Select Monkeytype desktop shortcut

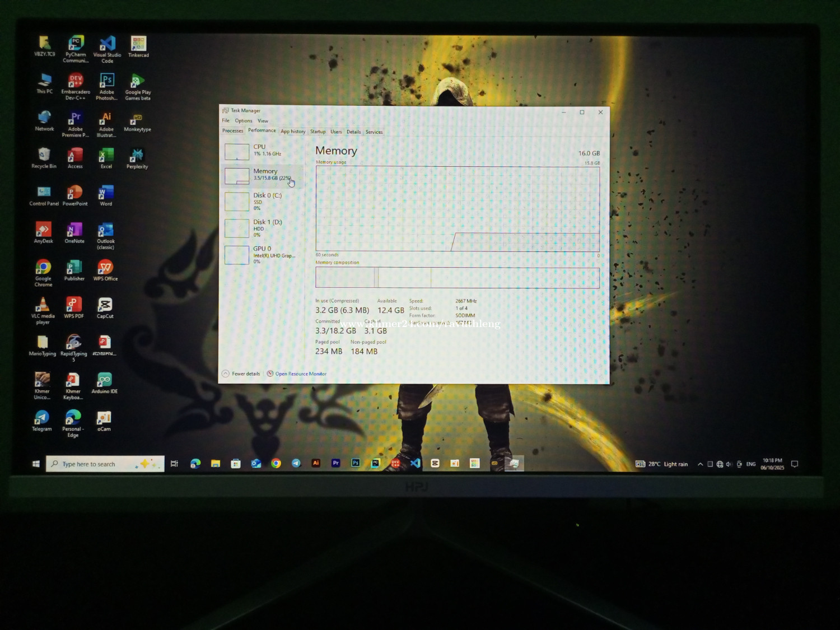coord(137,122)
